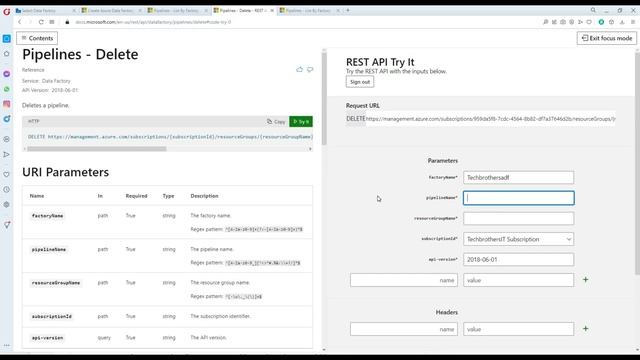Image resolution: width=640 pixels, height=360 pixels.
Task: Focus the api-version input field
Action: [x=518, y=260]
